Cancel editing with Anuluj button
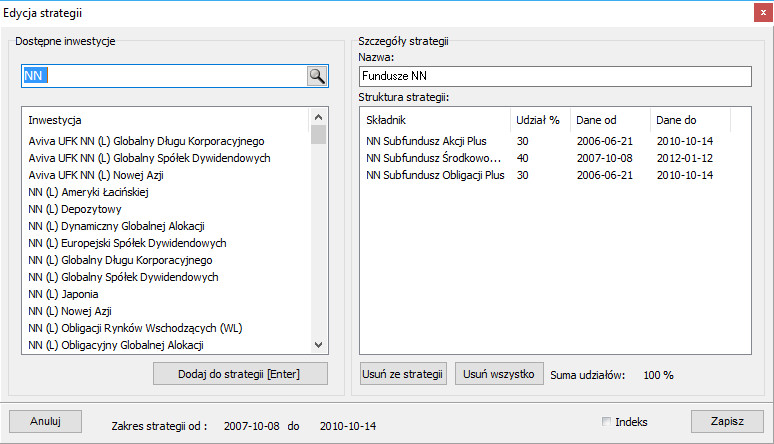The width and height of the screenshot is (774, 444). point(46,422)
